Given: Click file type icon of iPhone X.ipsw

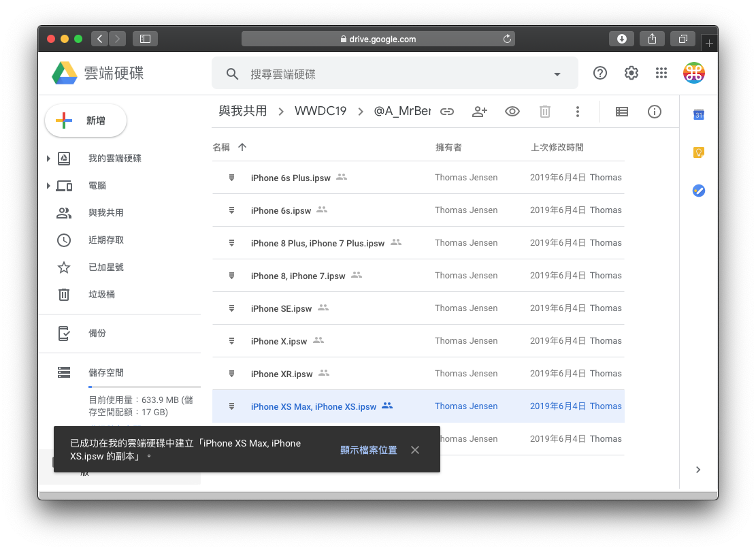Looking at the screenshot, I should coord(231,341).
